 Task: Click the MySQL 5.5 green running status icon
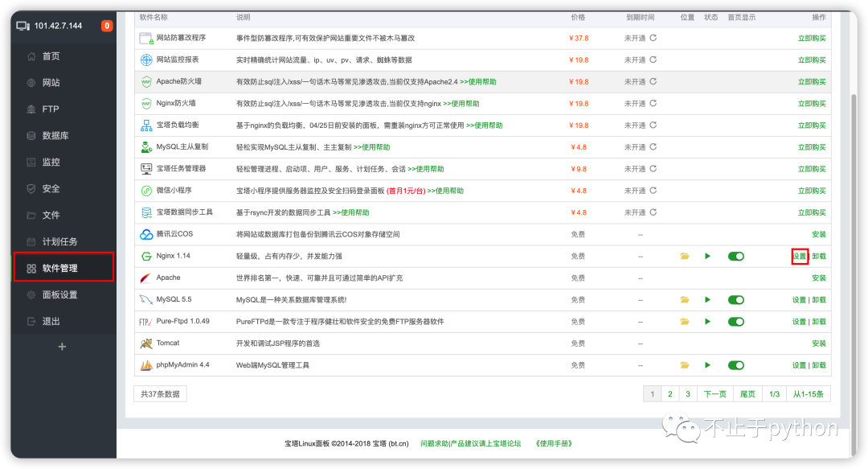tap(708, 299)
